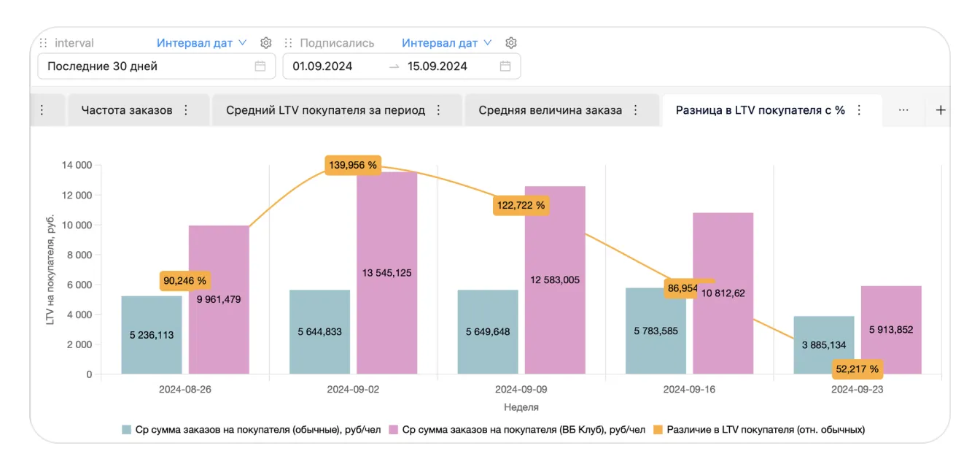Open kebab menu on Частота заказов tab
Image resolution: width=980 pixels, height=470 pixels.
point(186,110)
